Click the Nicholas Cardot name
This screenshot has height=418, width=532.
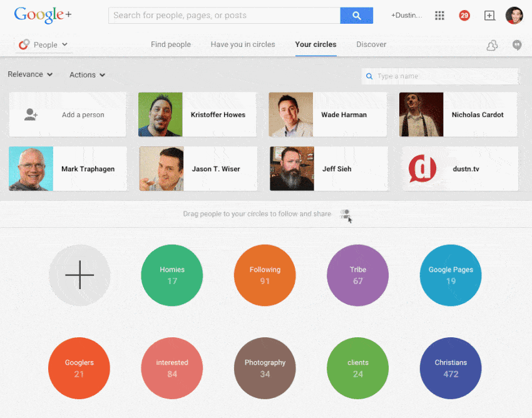[478, 115]
